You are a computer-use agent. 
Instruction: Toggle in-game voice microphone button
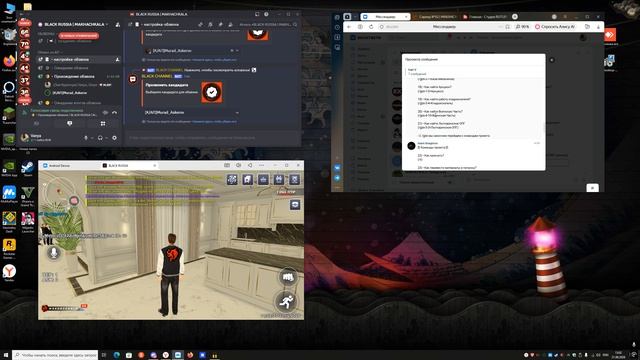(x=53, y=253)
